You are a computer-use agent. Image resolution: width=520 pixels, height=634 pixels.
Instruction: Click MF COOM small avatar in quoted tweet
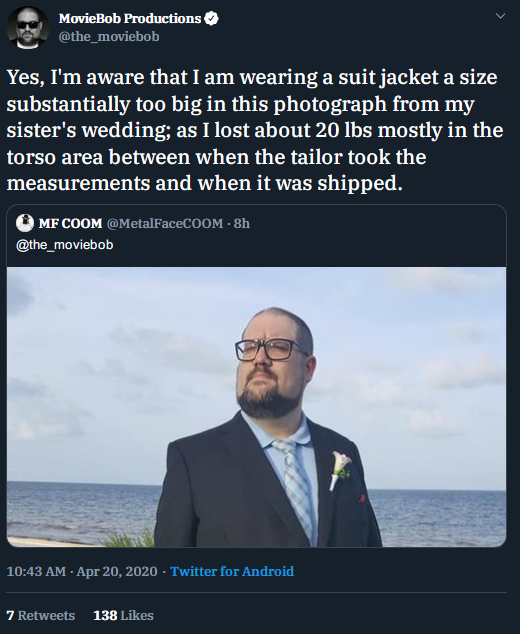click(25, 223)
